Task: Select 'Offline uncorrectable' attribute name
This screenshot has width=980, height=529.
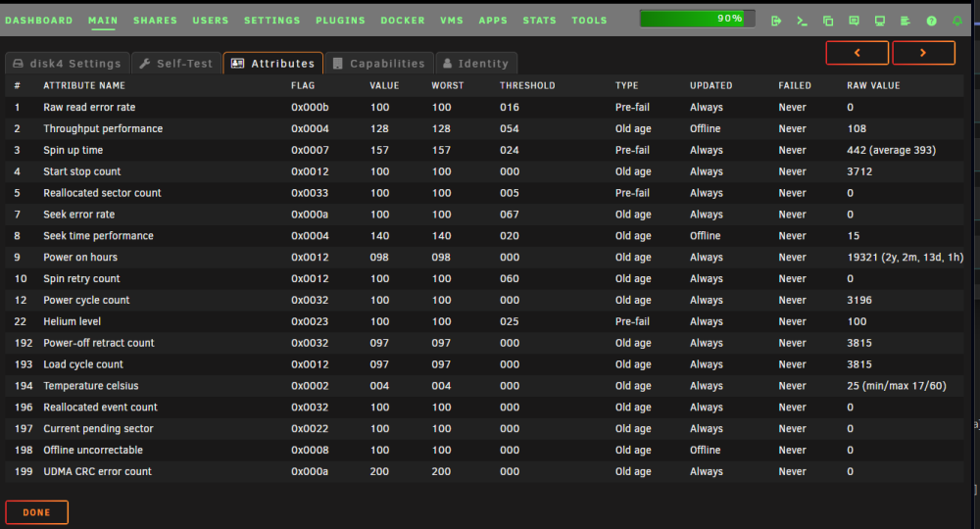Action: (93, 451)
